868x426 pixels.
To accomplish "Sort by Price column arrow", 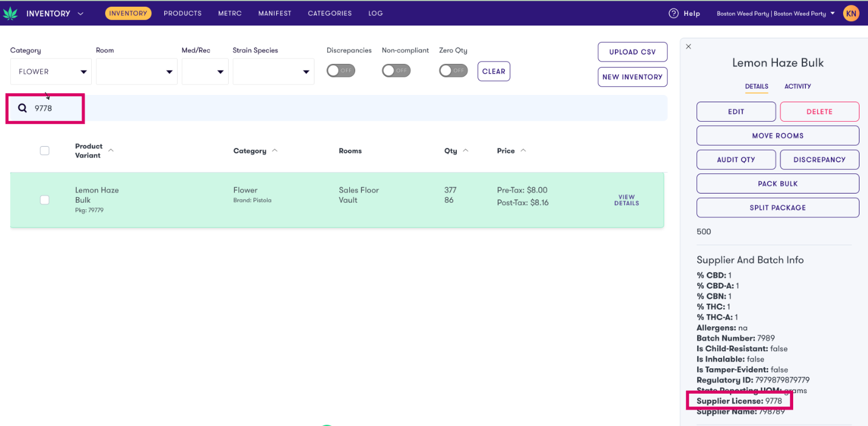I will click(x=523, y=150).
